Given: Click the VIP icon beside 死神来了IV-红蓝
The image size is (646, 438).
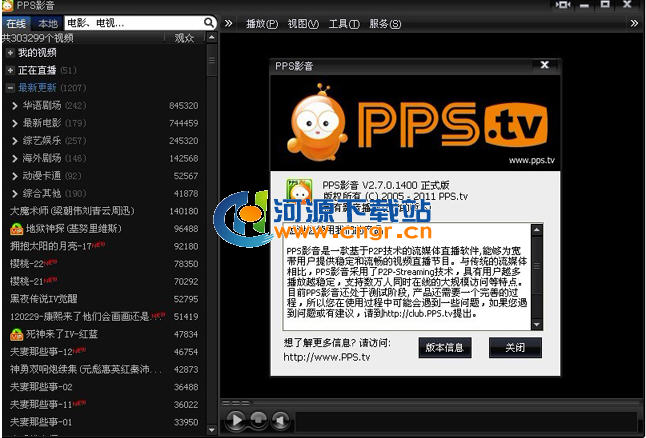Looking at the screenshot, I should 17,334.
